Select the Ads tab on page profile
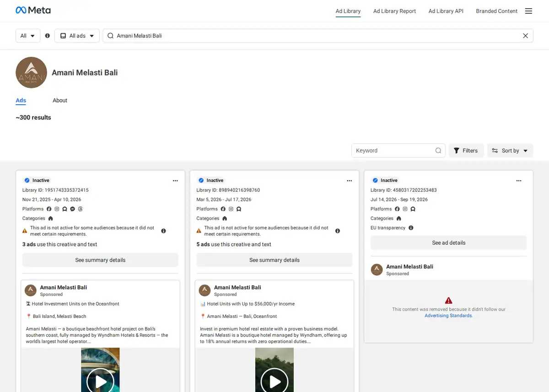Screen dimensions: 549x392 (x=21, y=100)
